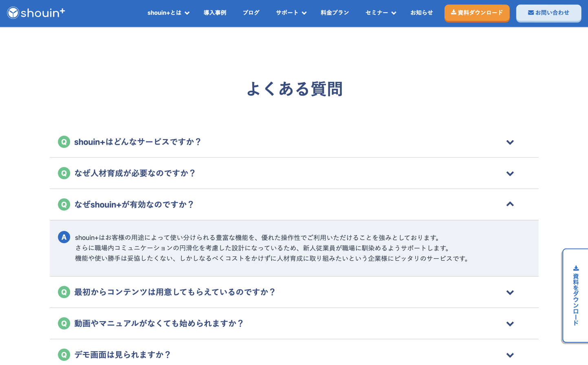
Task: Expand chevron for shouin+はどんなサービスですか？
Action: (510, 142)
